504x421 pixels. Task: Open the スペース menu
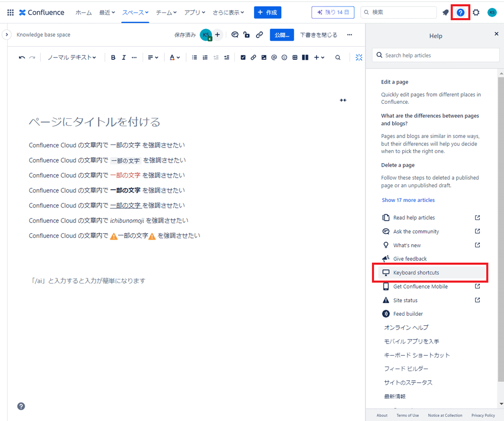[135, 13]
